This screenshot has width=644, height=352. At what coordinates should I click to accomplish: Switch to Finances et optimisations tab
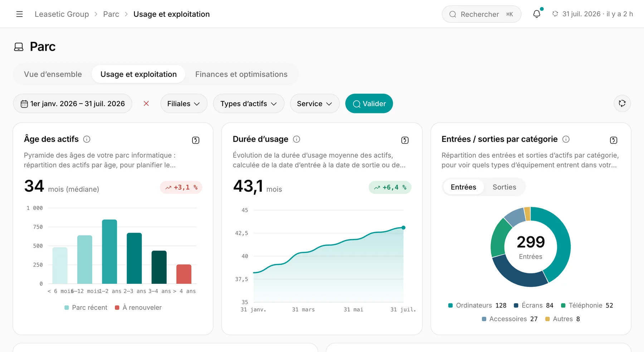pyautogui.click(x=241, y=74)
